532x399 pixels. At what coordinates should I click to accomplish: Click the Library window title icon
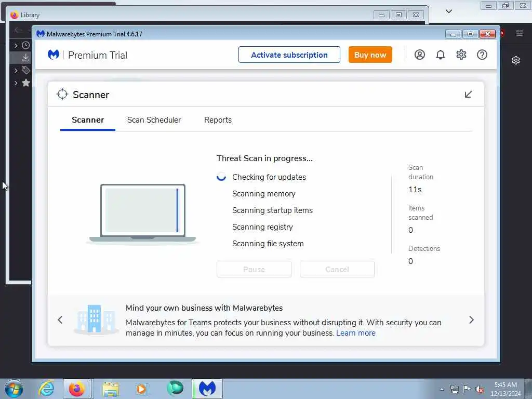(14, 15)
